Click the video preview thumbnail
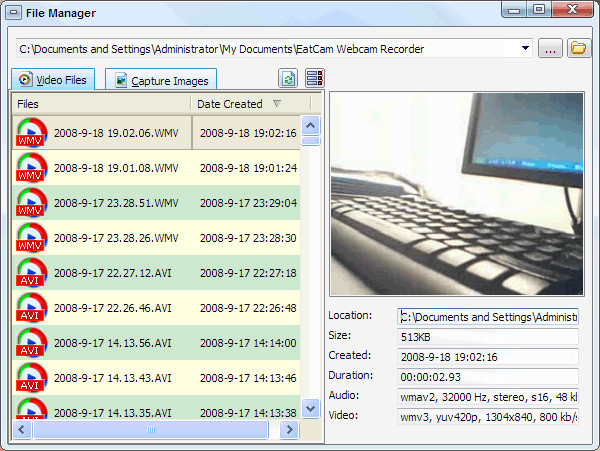 coord(457,194)
